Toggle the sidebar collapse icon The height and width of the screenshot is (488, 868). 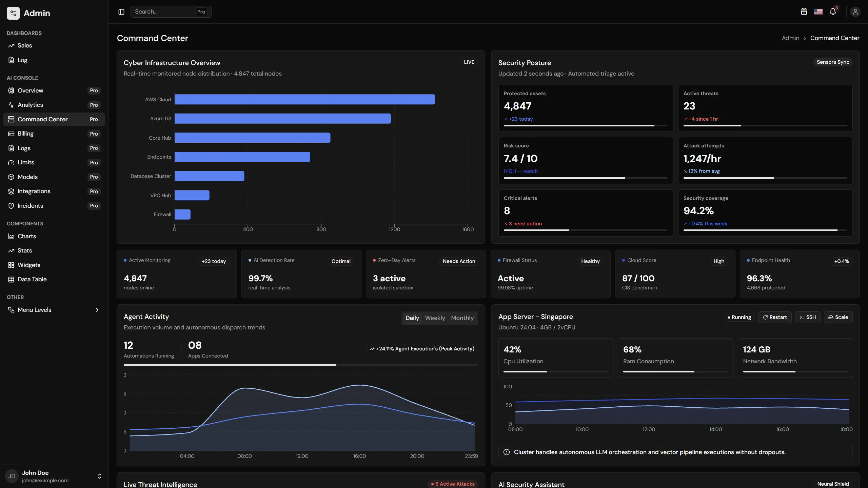pos(121,12)
